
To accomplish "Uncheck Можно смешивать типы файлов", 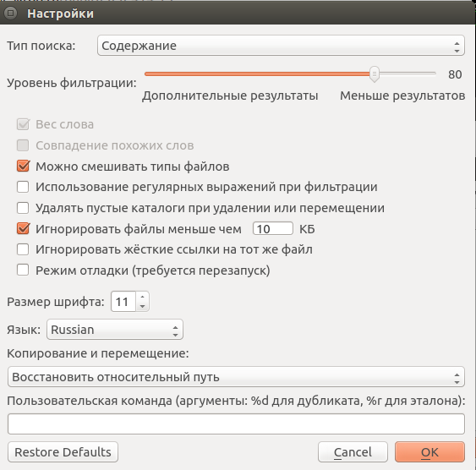I will click(23, 167).
